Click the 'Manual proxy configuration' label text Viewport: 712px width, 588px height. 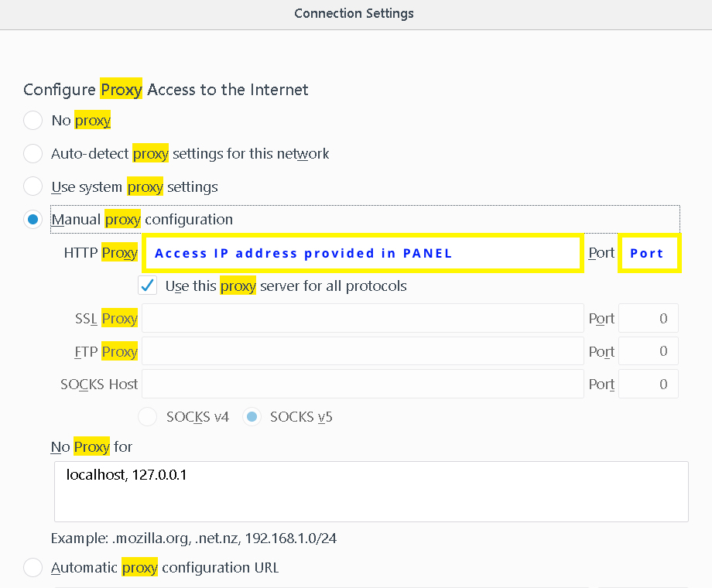[142, 220]
